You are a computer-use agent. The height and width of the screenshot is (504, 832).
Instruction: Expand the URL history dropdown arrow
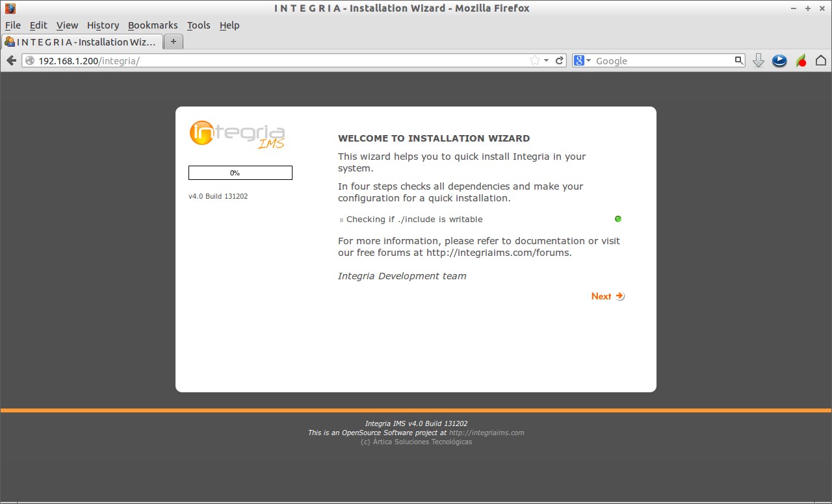547,60
